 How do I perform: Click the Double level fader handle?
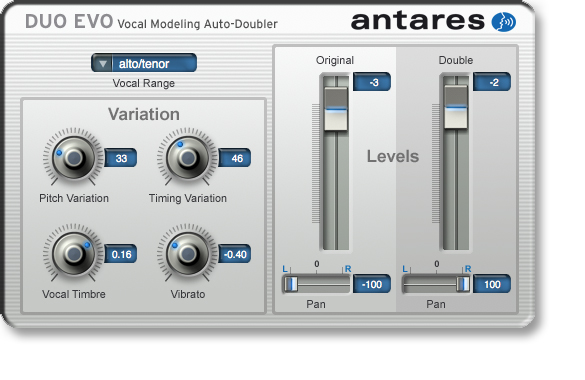click(x=456, y=107)
